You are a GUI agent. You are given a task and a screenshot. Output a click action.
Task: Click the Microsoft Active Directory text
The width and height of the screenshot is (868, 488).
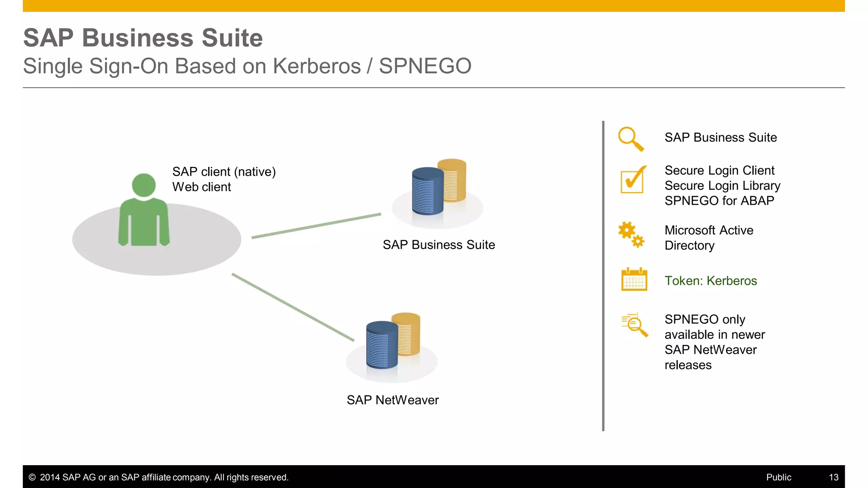click(709, 238)
